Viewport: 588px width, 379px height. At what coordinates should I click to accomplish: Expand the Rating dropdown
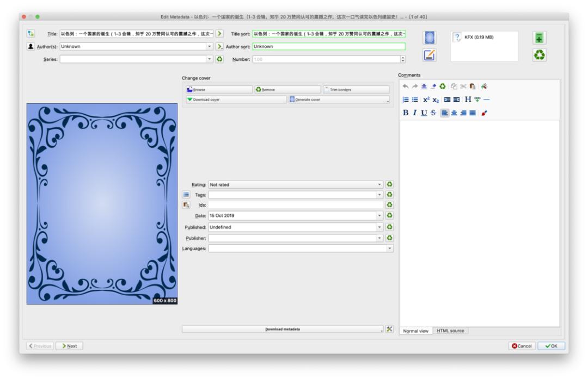click(x=380, y=185)
